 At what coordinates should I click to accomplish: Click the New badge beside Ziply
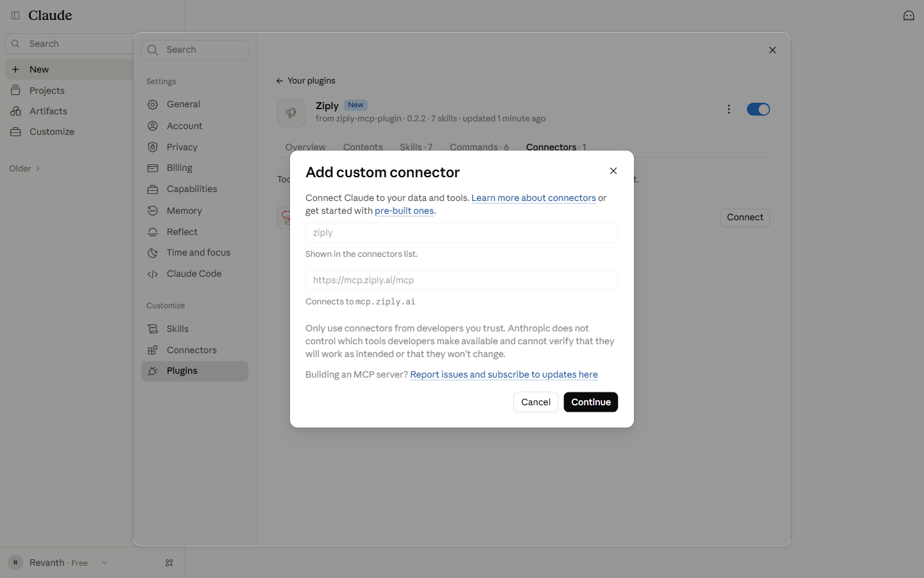coord(355,105)
